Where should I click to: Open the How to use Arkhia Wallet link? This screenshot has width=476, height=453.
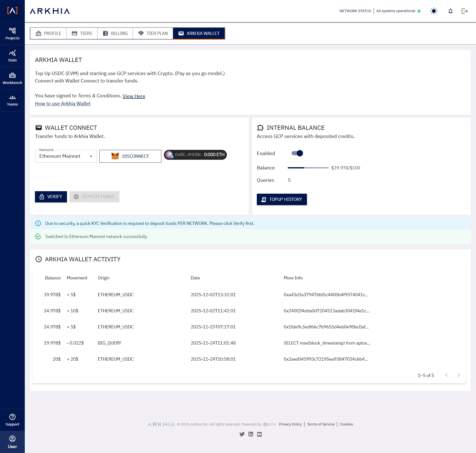coord(62,104)
